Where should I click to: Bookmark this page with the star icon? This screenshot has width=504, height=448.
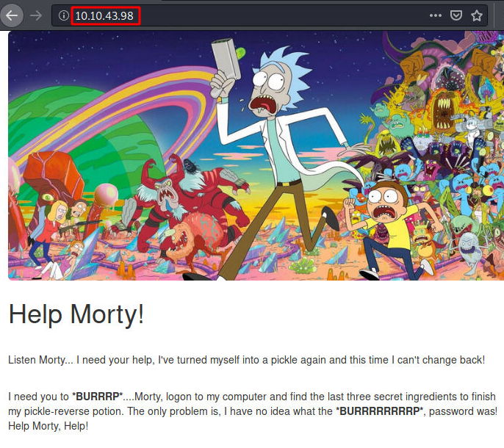[476, 15]
